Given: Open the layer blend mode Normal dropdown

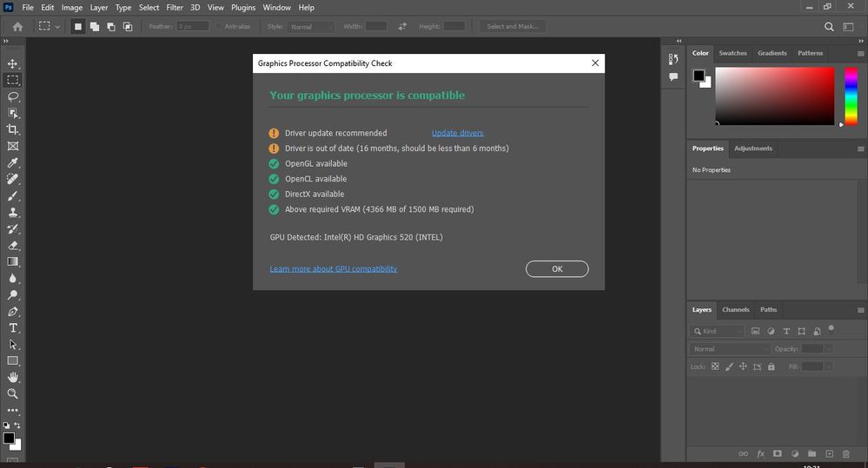Looking at the screenshot, I should [730, 349].
